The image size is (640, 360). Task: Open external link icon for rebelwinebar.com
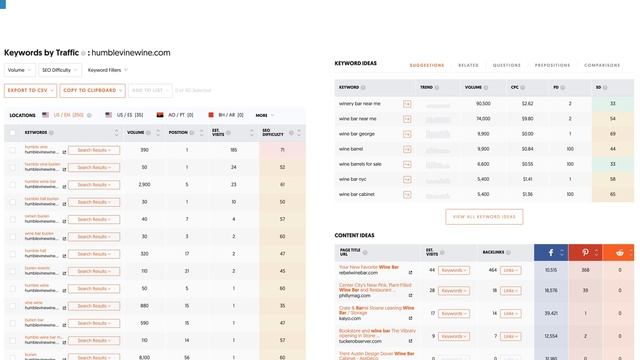(x=410, y=273)
